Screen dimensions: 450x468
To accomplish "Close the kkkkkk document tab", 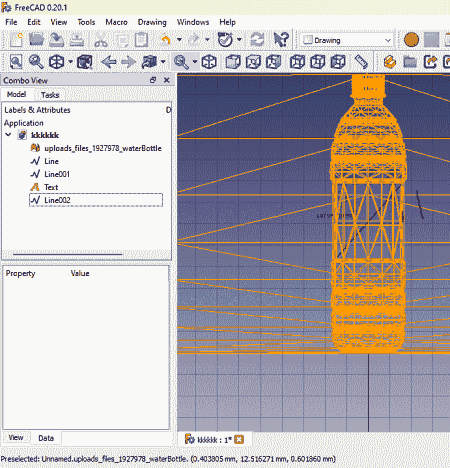I will click(239, 440).
